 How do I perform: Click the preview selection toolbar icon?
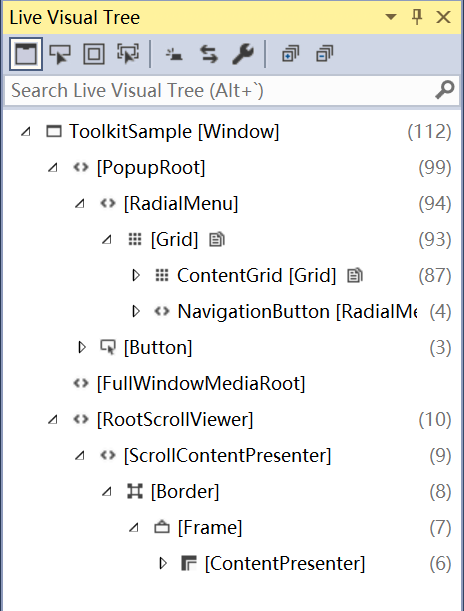174,54
